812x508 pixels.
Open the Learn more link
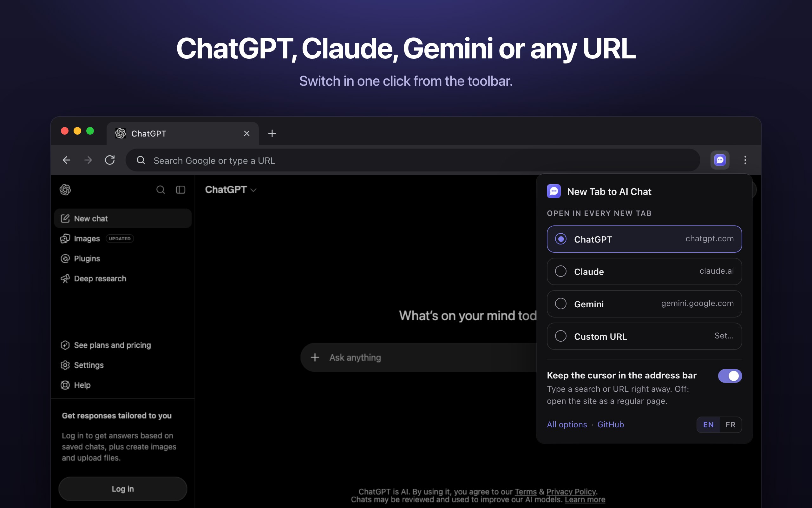pyautogui.click(x=585, y=500)
